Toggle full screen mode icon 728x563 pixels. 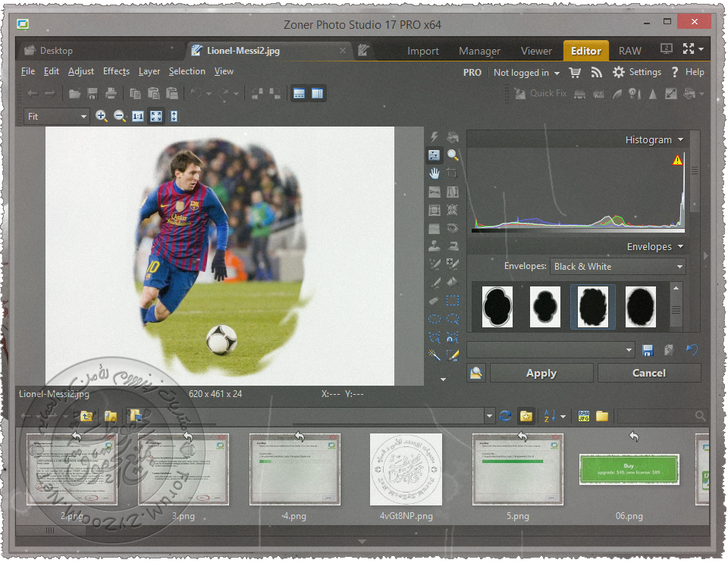(689, 48)
